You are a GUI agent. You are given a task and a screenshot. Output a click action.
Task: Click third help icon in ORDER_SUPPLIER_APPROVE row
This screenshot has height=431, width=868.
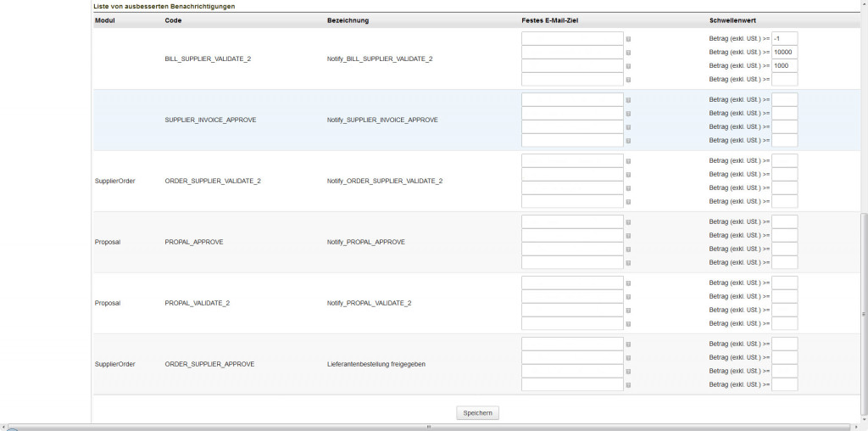(628, 372)
